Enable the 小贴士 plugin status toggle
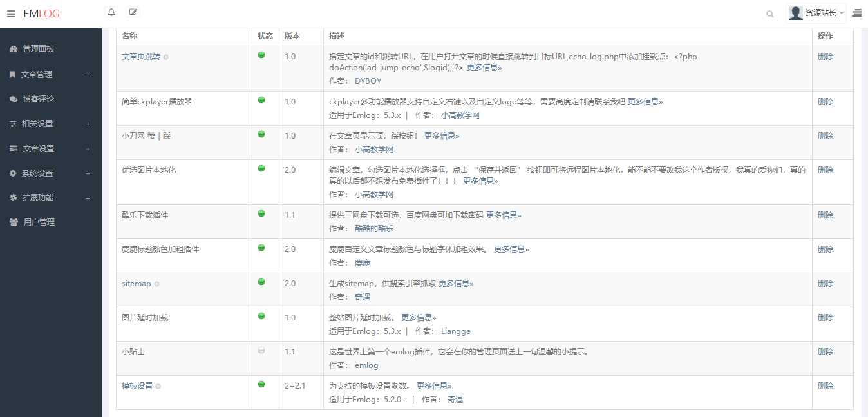 pyautogui.click(x=261, y=349)
